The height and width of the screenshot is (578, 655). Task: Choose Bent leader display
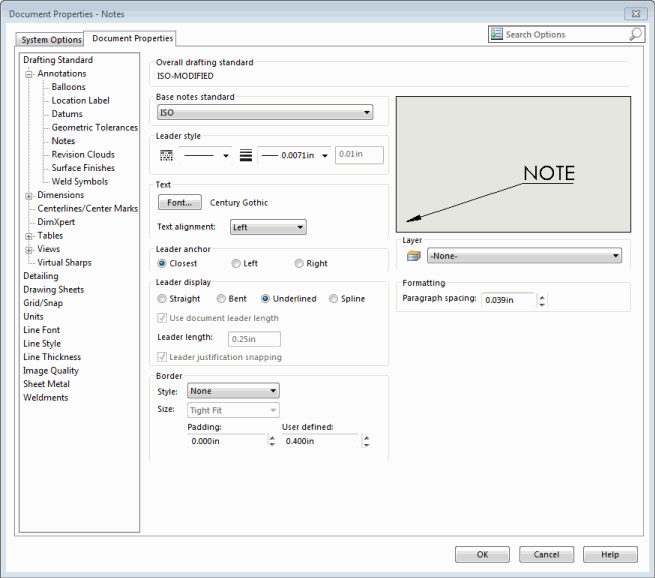click(221, 299)
